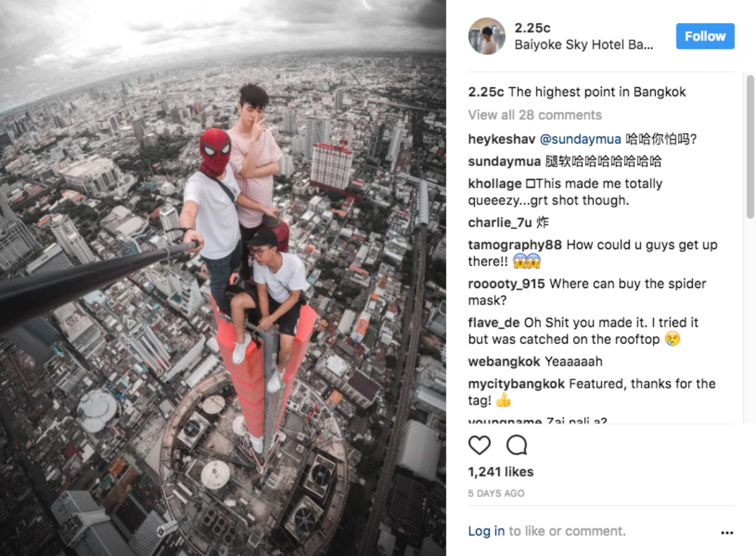Visit mycitybangkok's profile
The height and width of the screenshot is (556, 756).
517,384
